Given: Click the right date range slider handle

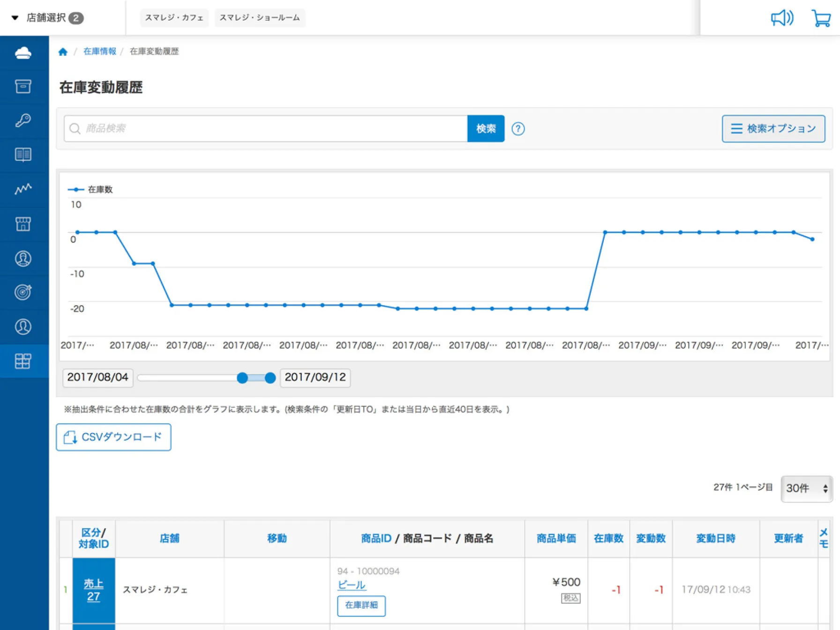Looking at the screenshot, I should (x=270, y=378).
